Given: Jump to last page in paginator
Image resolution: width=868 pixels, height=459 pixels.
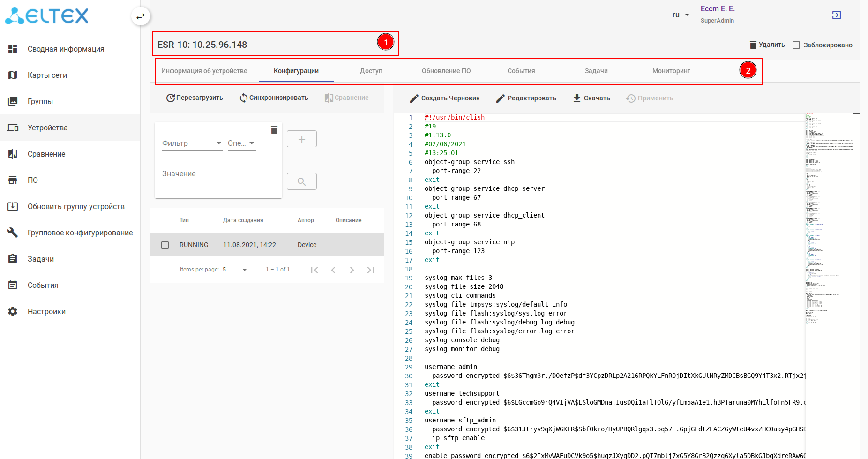Looking at the screenshot, I should pyautogui.click(x=371, y=270).
